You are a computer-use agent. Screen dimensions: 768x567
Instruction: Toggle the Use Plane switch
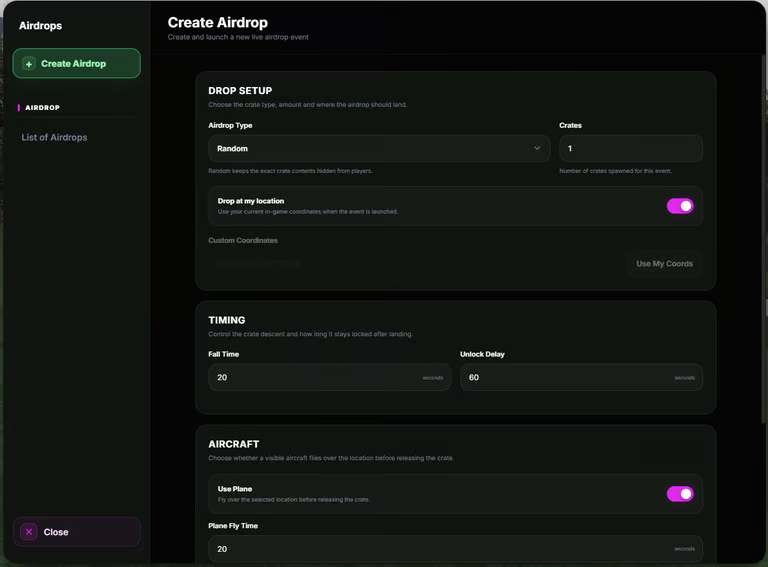[680, 494]
